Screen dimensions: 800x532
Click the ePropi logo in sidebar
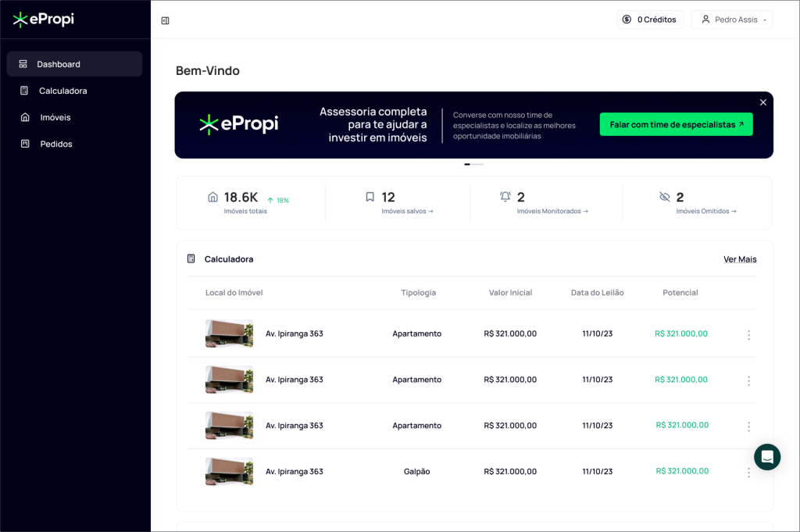click(44, 20)
